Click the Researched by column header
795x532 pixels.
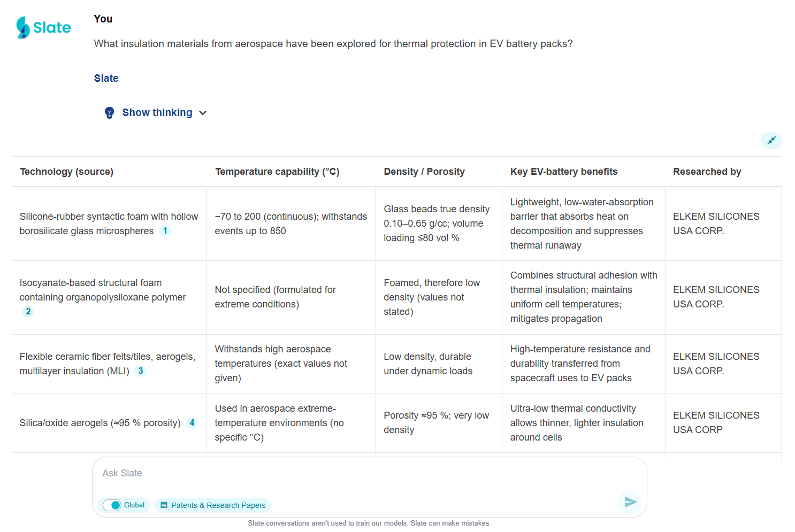coord(707,172)
